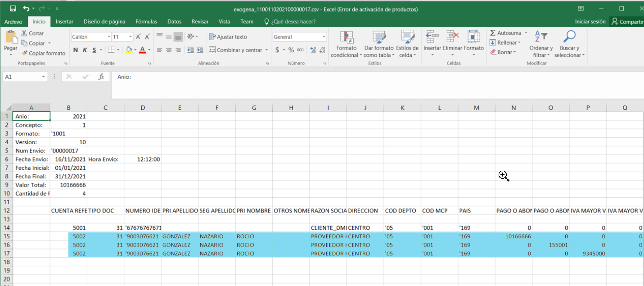Align text left
The height and width of the screenshot is (286, 644).
159,50
